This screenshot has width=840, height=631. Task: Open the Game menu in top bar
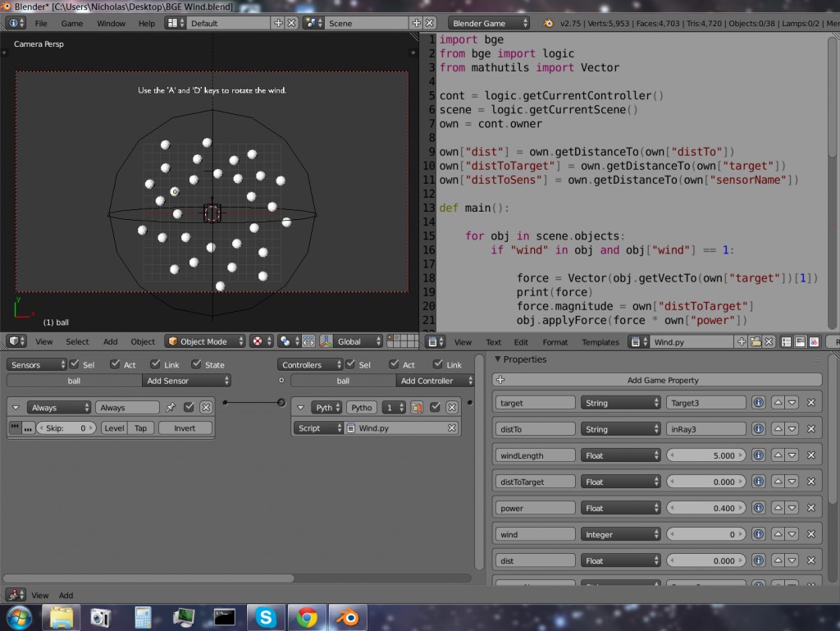(x=72, y=23)
